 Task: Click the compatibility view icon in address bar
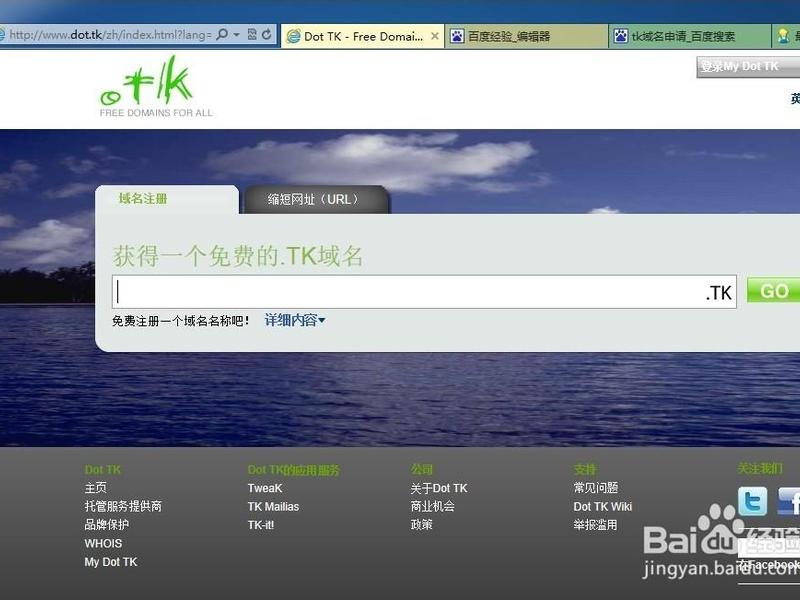click(x=252, y=35)
